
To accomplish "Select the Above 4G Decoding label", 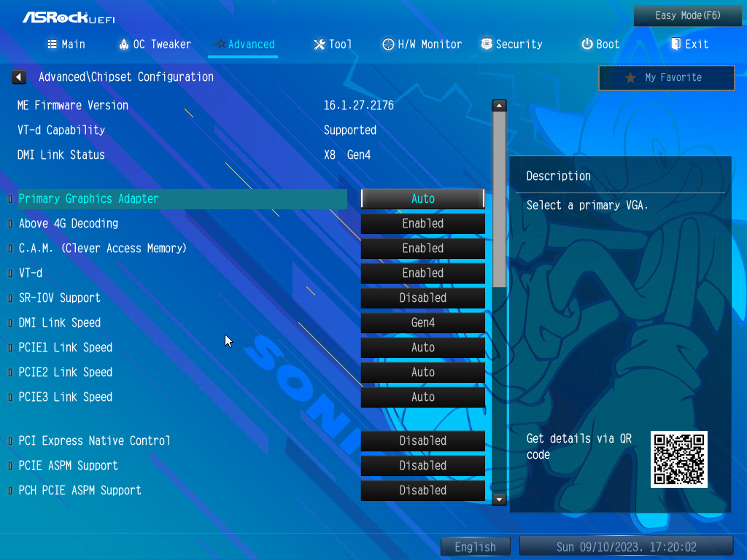I will [x=68, y=223].
